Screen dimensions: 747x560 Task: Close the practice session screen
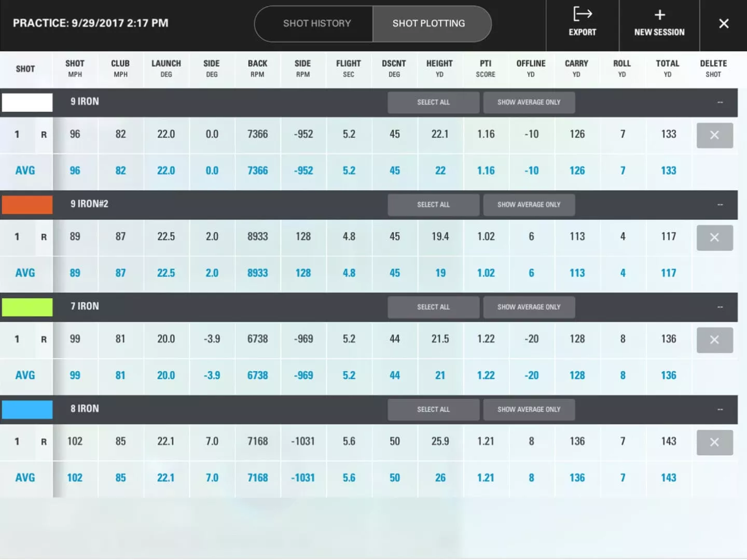(724, 23)
